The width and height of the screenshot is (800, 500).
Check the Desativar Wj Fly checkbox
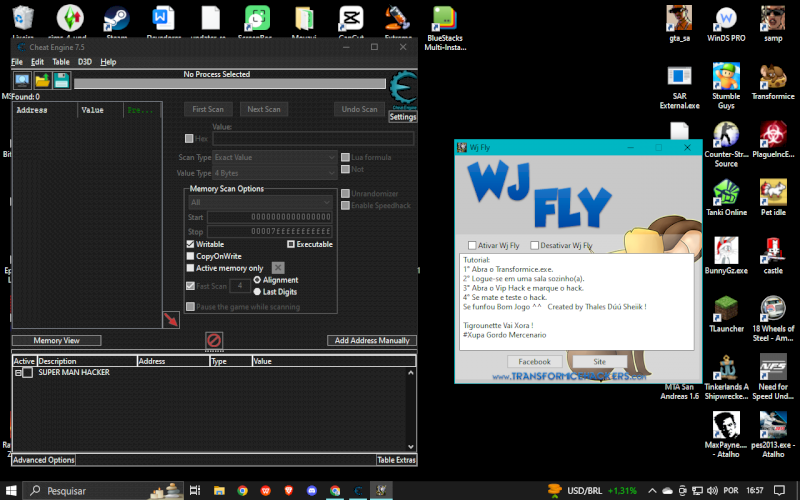(534, 245)
